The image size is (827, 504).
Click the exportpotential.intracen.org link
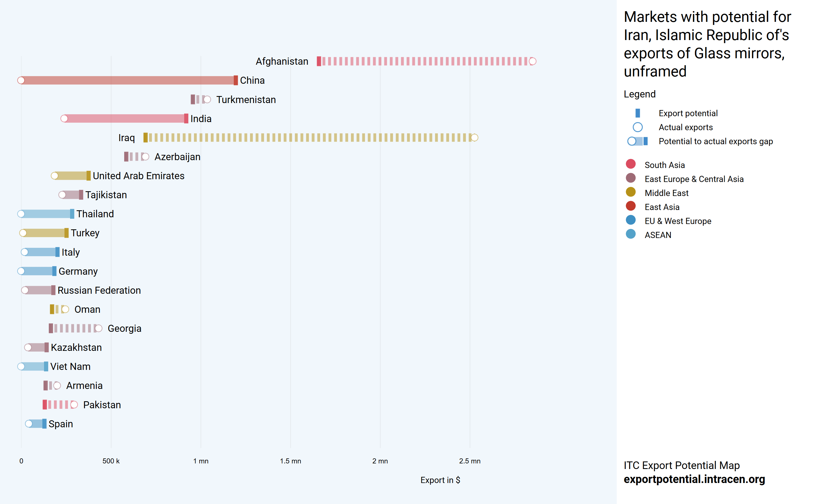coord(694,479)
